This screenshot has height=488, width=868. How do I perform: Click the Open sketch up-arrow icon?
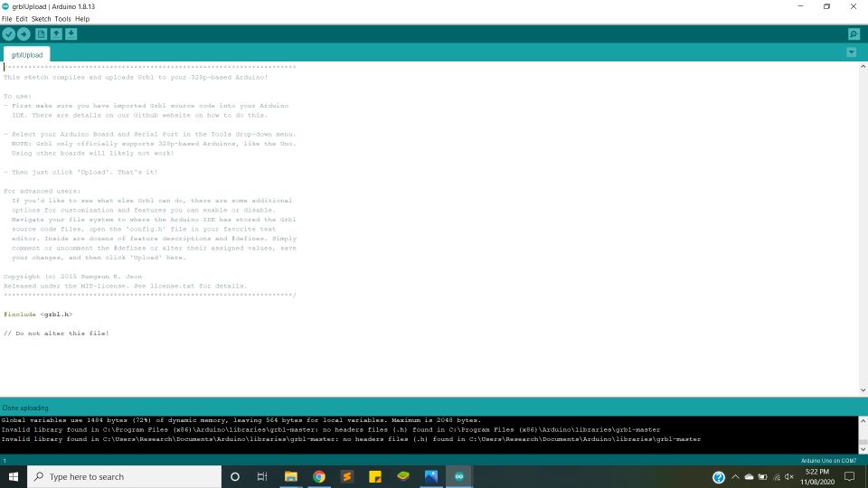pos(56,34)
